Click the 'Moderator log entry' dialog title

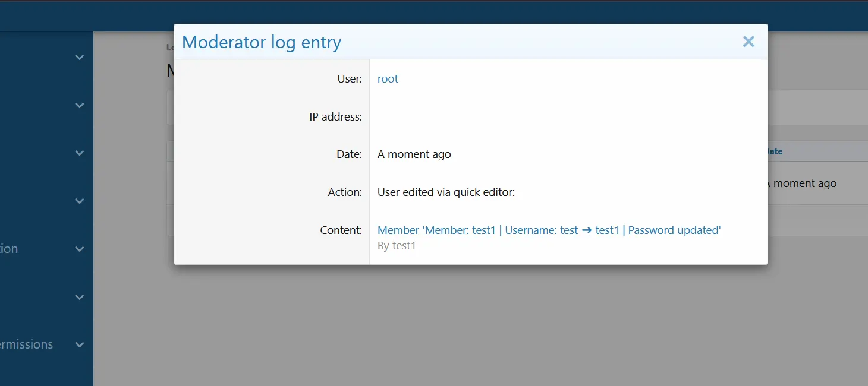pos(261,42)
